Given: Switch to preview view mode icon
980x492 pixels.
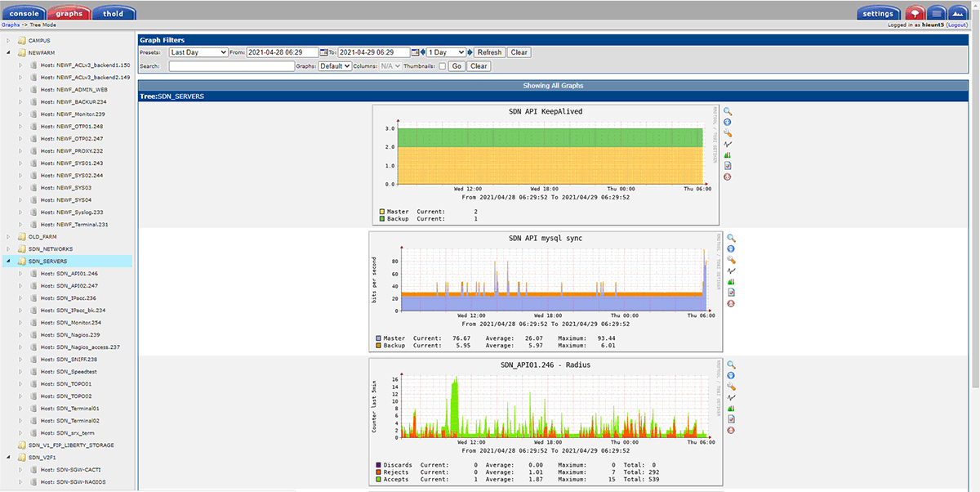Looking at the screenshot, I should [x=960, y=13].
